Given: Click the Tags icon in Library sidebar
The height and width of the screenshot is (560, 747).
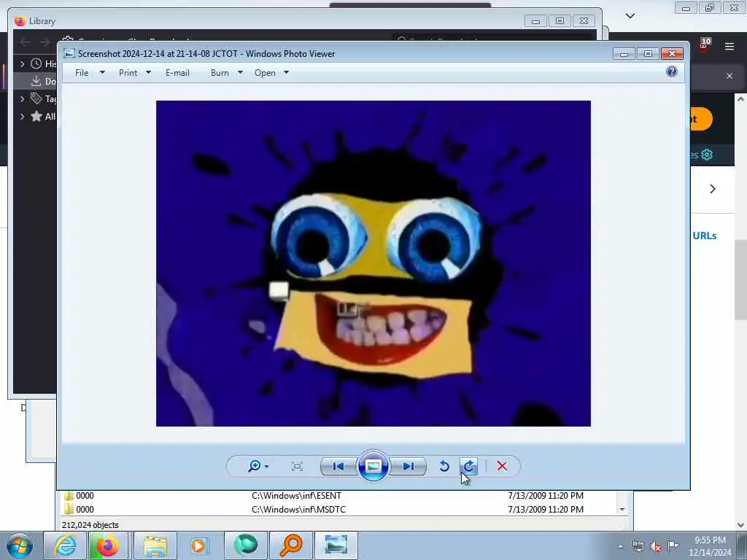Looking at the screenshot, I should tap(36, 98).
